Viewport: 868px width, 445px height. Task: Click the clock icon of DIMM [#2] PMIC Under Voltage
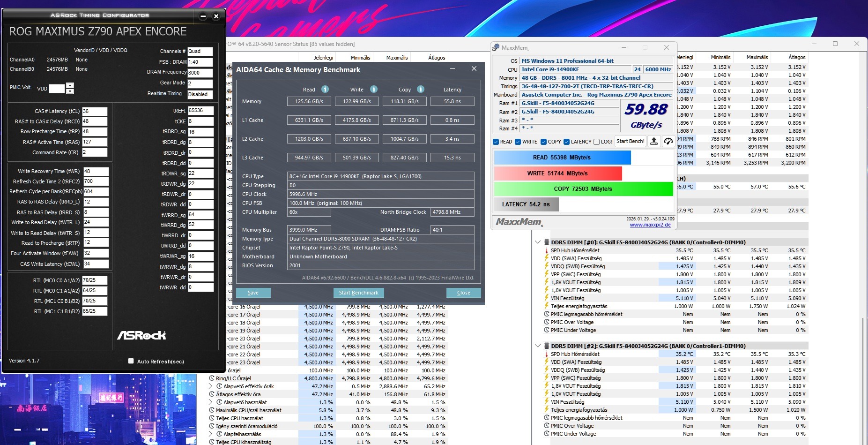[x=546, y=434]
